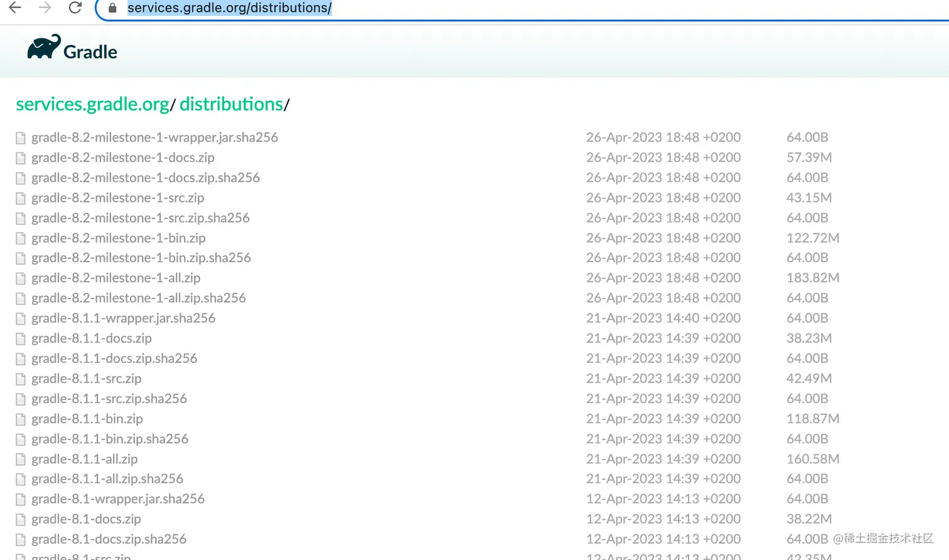The image size is (949, 560).
Task: Click file icon beside gradle-8.1.1-docs.zip
Action: pyautogui.click(x=21, y=339)
